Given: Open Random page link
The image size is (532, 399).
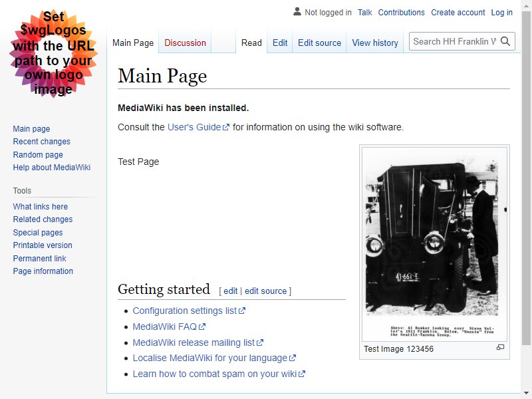Looking at the screenshot, I should pos(38,155).
